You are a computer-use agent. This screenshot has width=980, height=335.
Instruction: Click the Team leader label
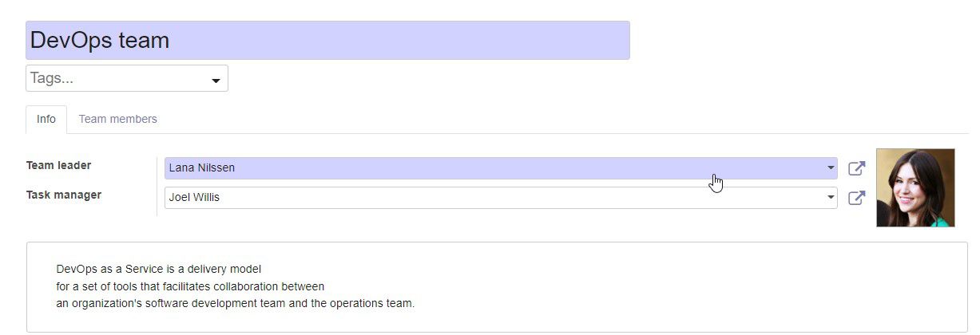click(58, 165)
